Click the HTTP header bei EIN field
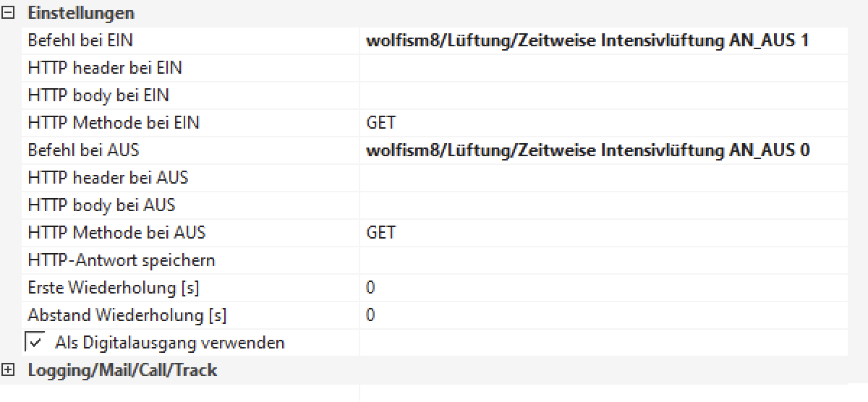 (602, 68)
